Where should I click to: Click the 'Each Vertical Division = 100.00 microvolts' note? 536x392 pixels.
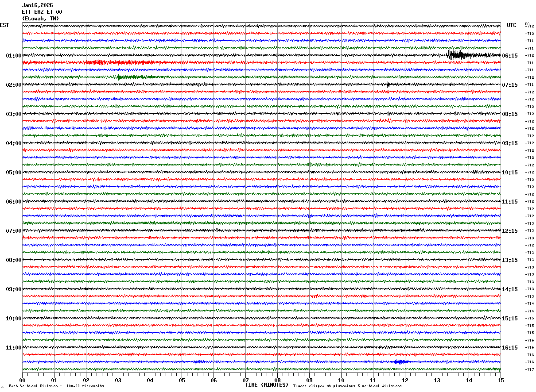coord(56,386)
